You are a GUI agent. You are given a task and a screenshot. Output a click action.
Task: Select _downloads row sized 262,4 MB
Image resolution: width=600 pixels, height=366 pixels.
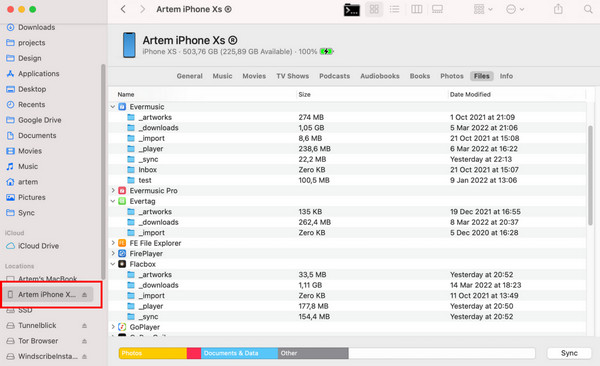347,222
